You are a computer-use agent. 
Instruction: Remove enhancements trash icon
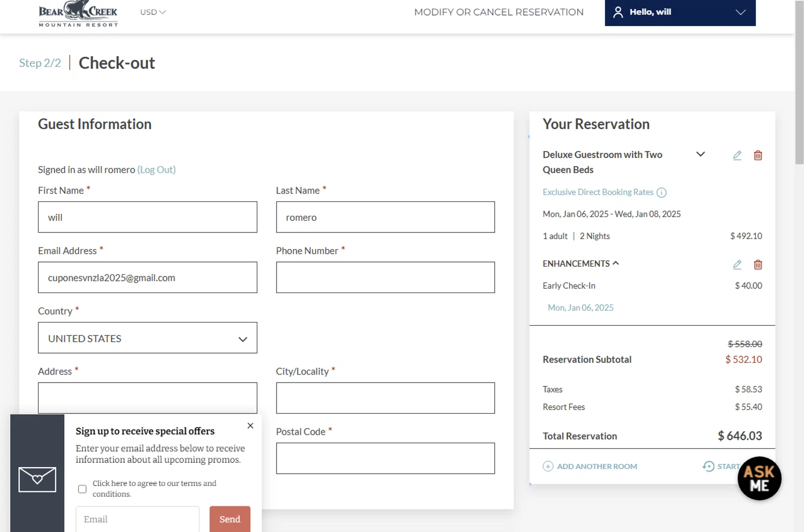click(758, 265)
